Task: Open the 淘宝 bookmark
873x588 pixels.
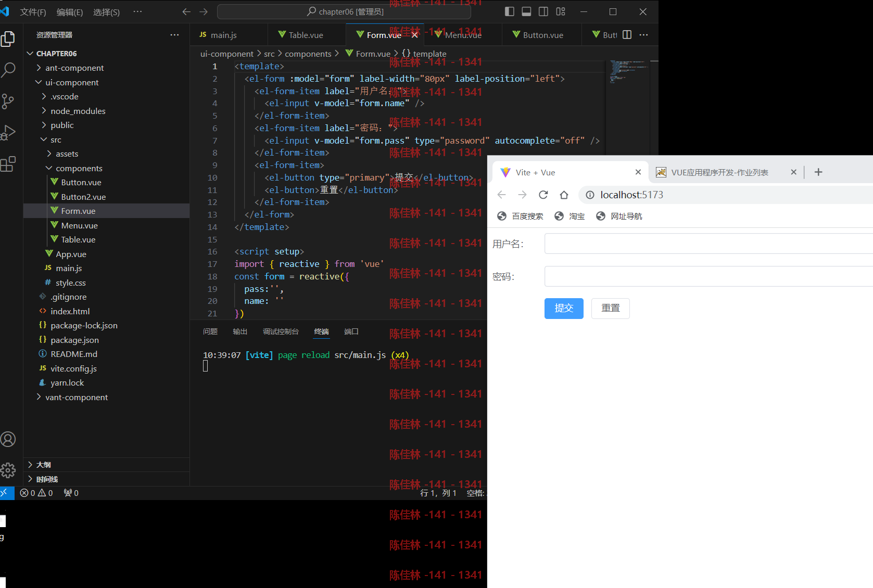Action: pyautogui.click(x=570, y=216)
